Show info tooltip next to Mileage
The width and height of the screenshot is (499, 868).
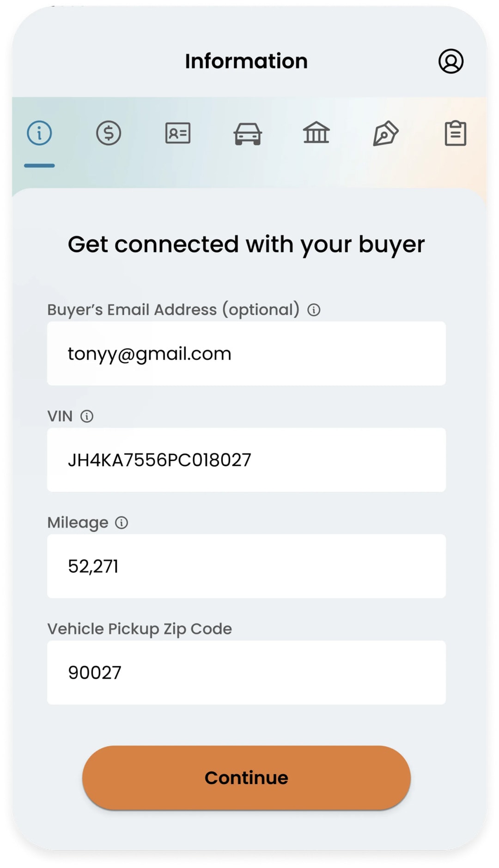(x=122, y=523)
